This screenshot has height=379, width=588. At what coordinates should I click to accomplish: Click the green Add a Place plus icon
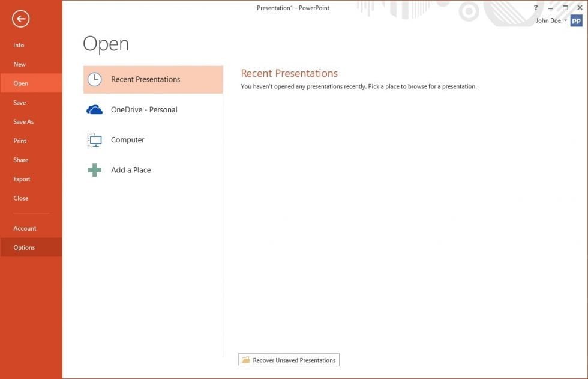(x=94, y=170)
